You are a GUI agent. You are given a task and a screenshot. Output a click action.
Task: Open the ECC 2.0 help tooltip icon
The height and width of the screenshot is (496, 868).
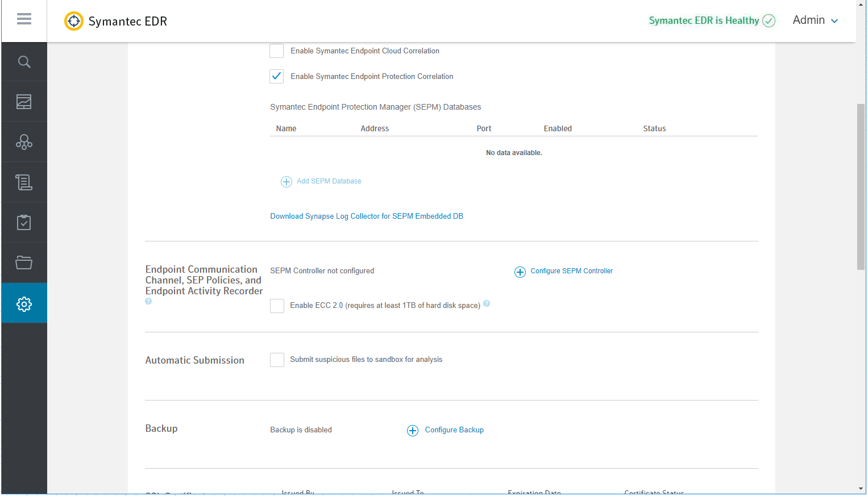point(487,304)
